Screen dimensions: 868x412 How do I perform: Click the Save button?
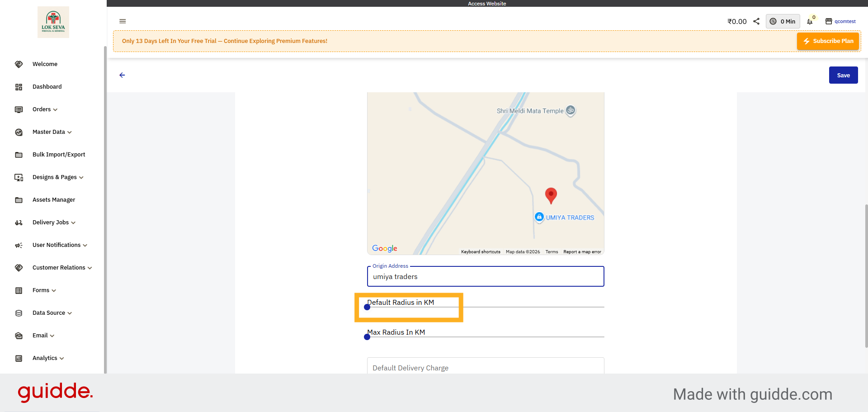pyautogui.click(x=843, y=75)
